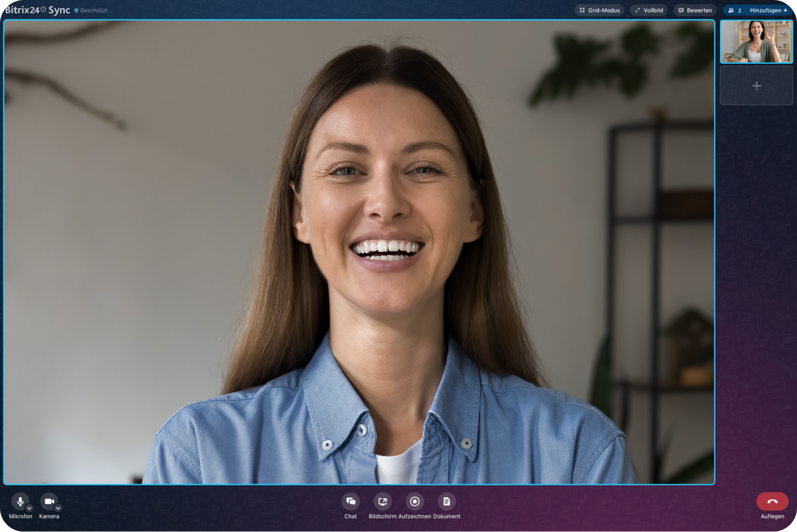
Task: Click the clock symbol after Bitrix24
Action: pos(43,9)
